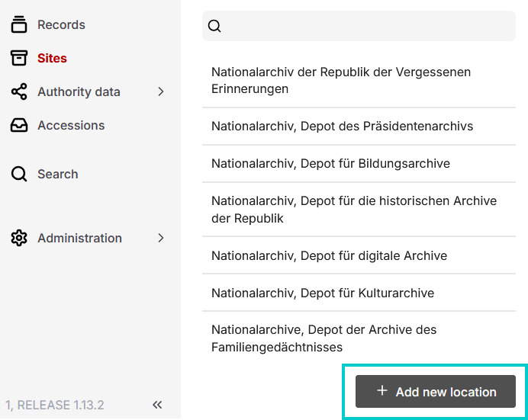The image size is (528, 420).
Task: Open Nationalarchiv der Republik der Vergessenen Erinnerungen
Action: tap(341, 80)
